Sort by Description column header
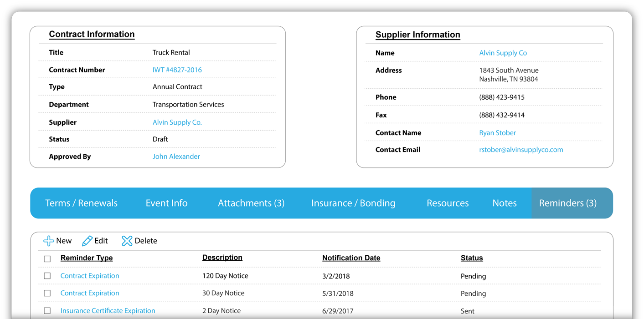The image size is (644, 319). point(222,258)
